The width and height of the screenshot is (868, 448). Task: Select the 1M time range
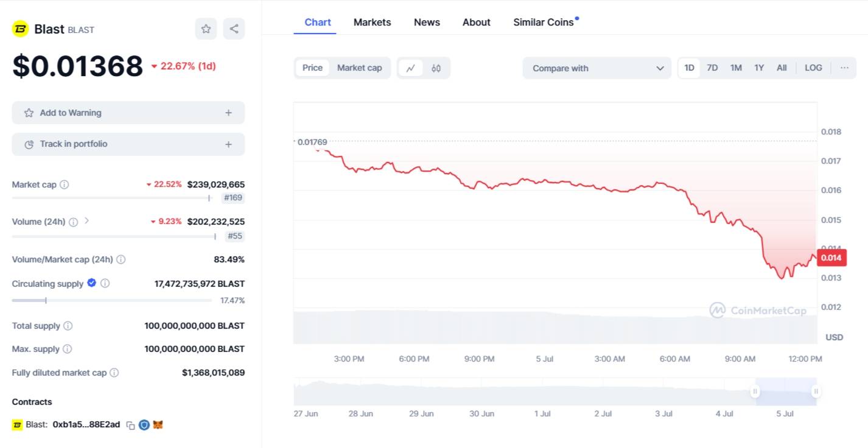pyautogui.click(x=736, y=68)
